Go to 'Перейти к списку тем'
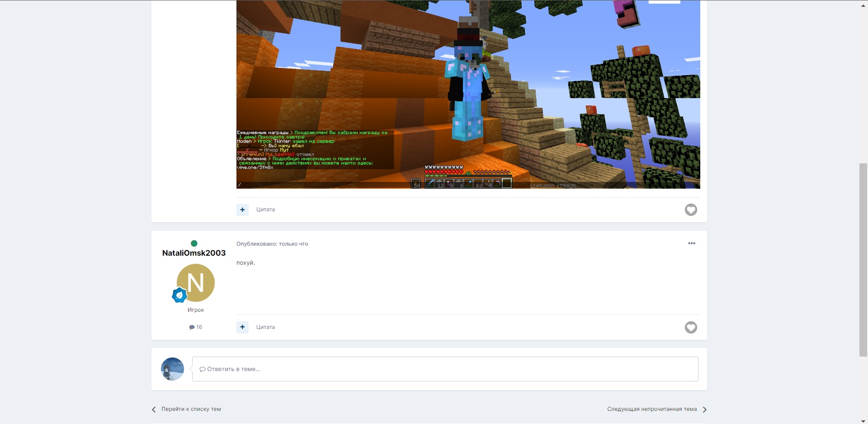Image resolution: width=868 pixels, height=424 pixels. (191, 409)
